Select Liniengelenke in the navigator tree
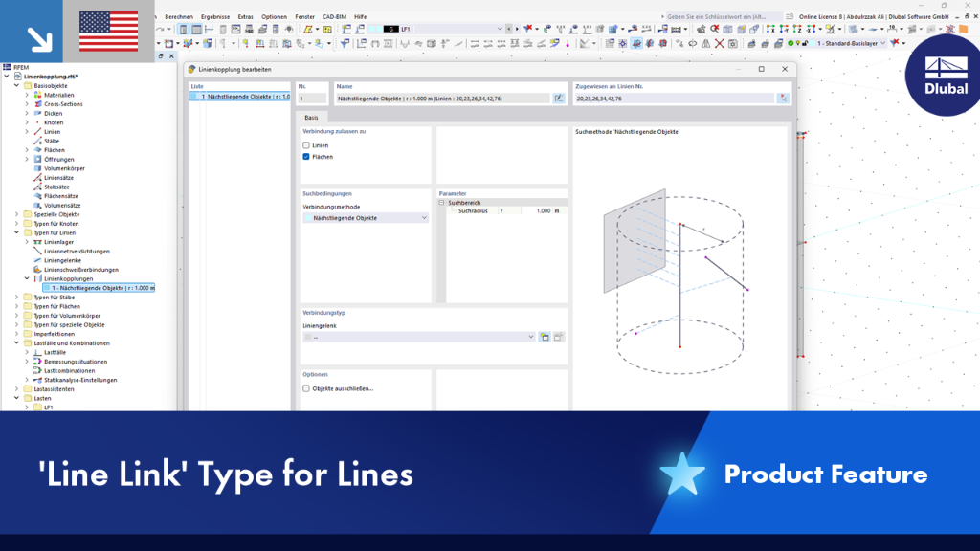The image size is (980, 551). tap(62, 260)
